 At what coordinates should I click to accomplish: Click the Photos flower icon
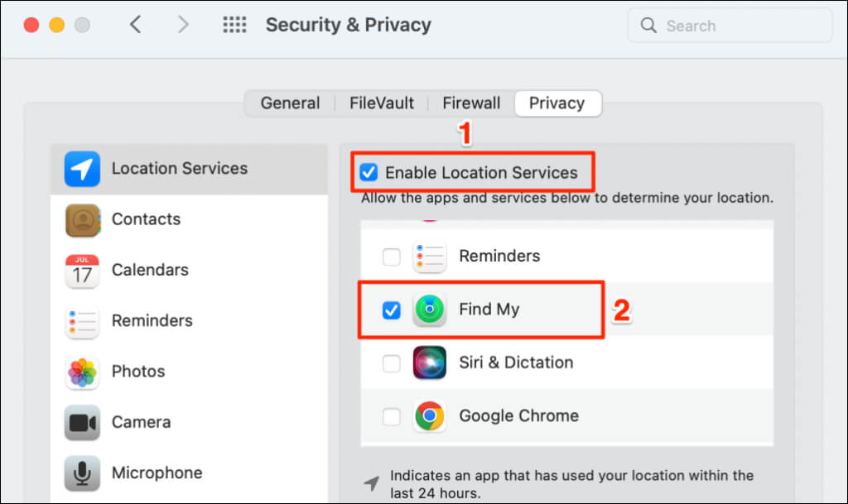coord(82,372)
